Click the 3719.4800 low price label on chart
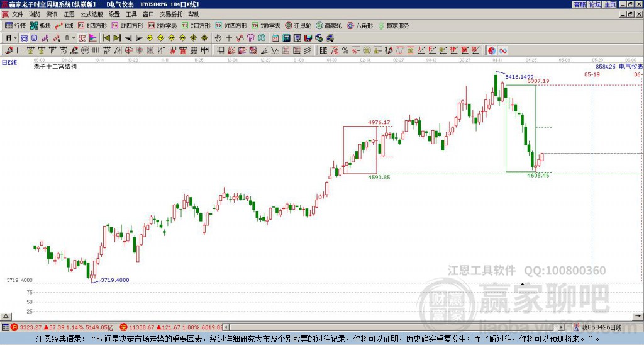The width and height of the screenshot is (644, 345). pyautogui.click(x=115, y=280)
